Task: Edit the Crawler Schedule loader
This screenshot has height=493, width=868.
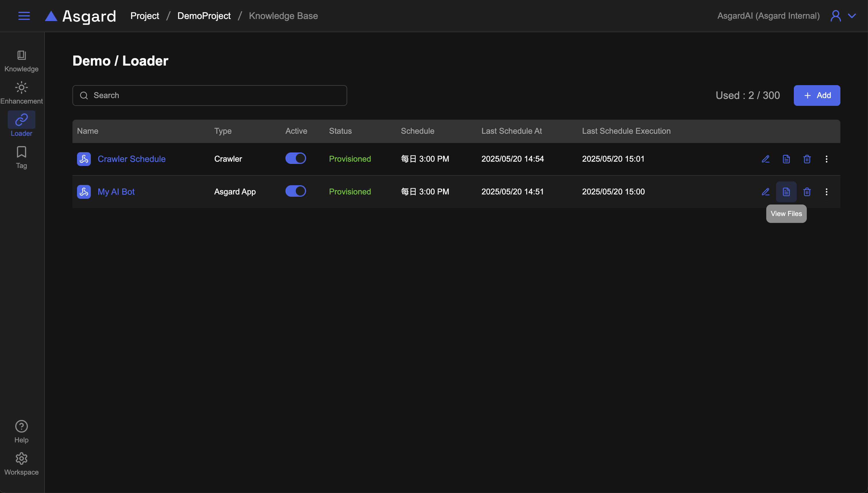Action: [765, 159]
